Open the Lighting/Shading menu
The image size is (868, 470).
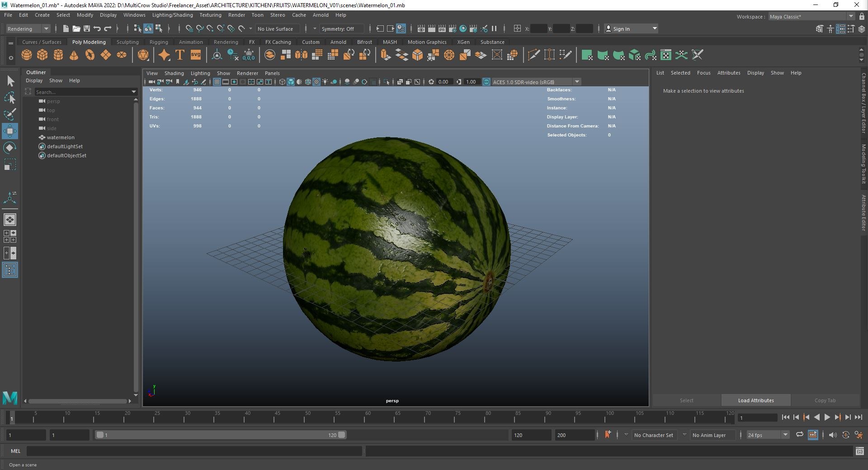tap(172, 15)
